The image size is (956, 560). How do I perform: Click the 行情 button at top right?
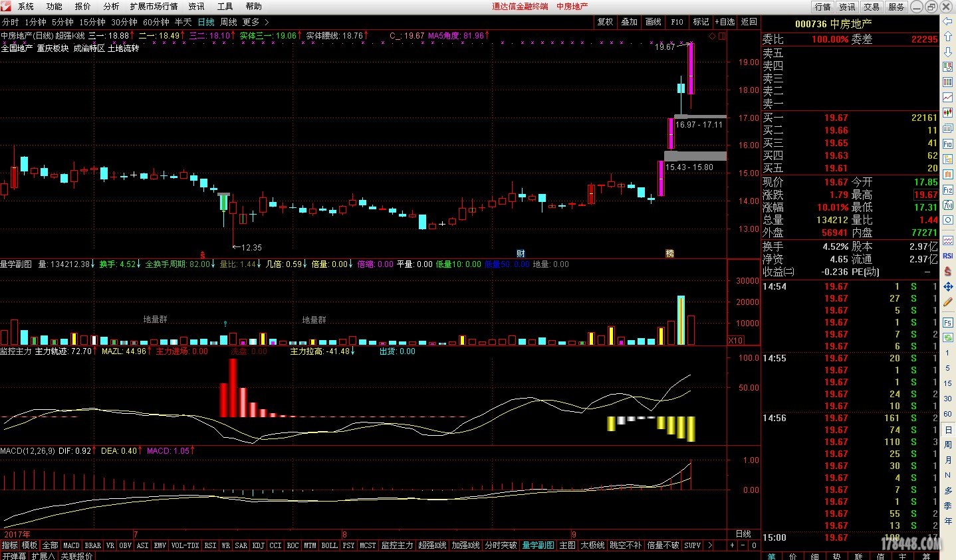823,7
